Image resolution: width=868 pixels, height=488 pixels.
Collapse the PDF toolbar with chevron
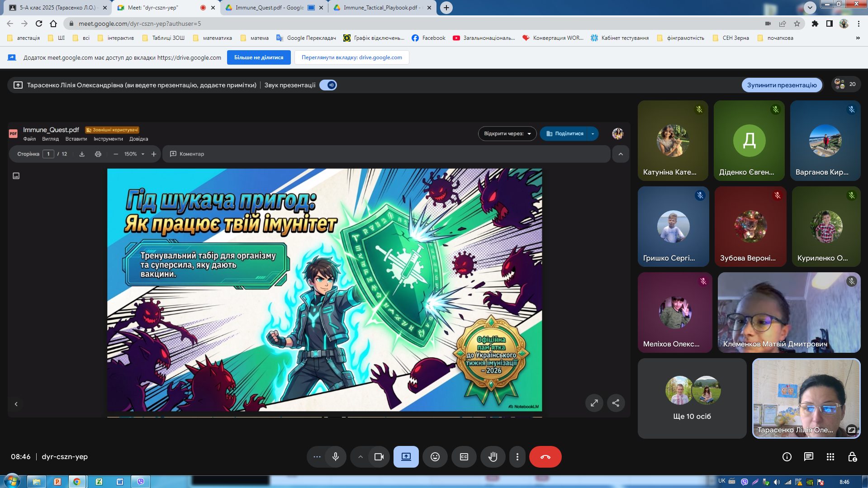[x=620, y=154]
